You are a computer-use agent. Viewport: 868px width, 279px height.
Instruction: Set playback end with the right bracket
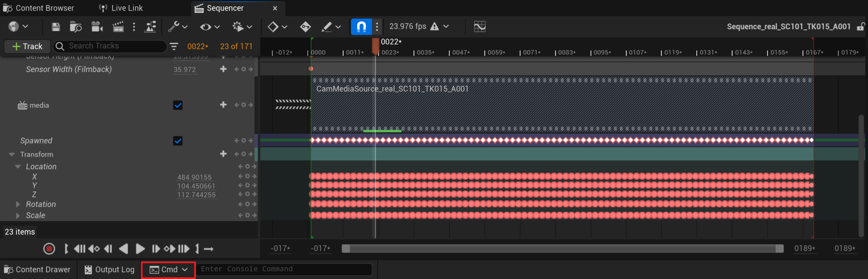point(197,249)
